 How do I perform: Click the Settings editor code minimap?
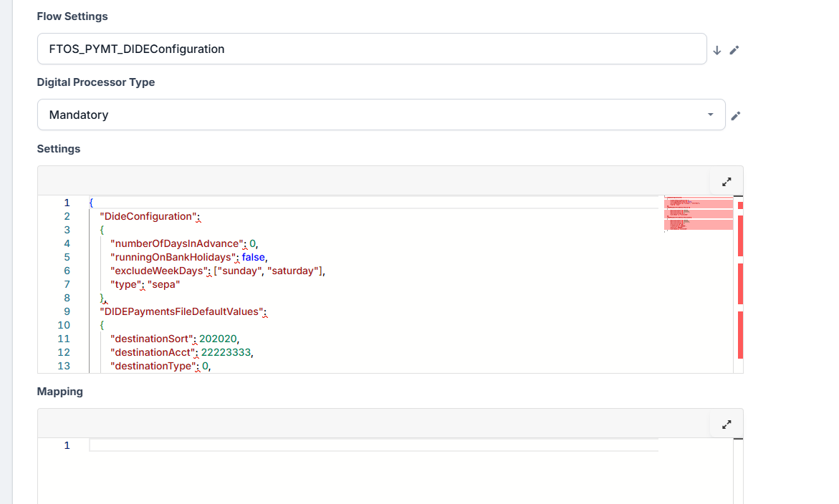(699, 215)
